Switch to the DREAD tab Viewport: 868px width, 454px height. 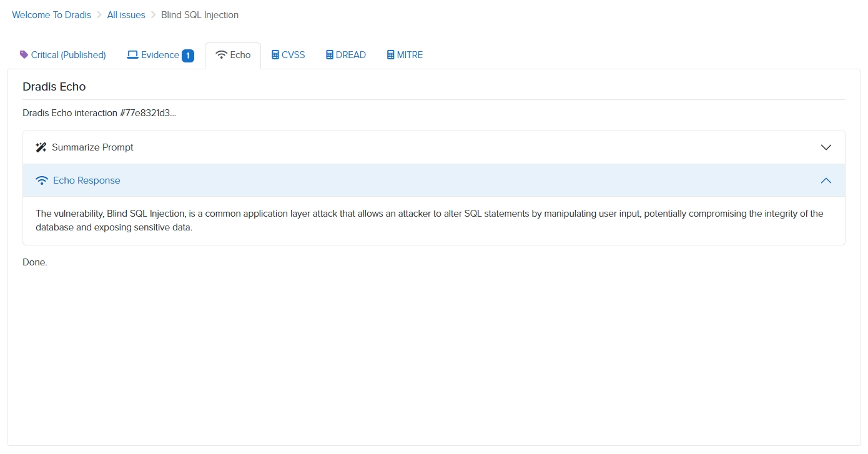point(345,55)
